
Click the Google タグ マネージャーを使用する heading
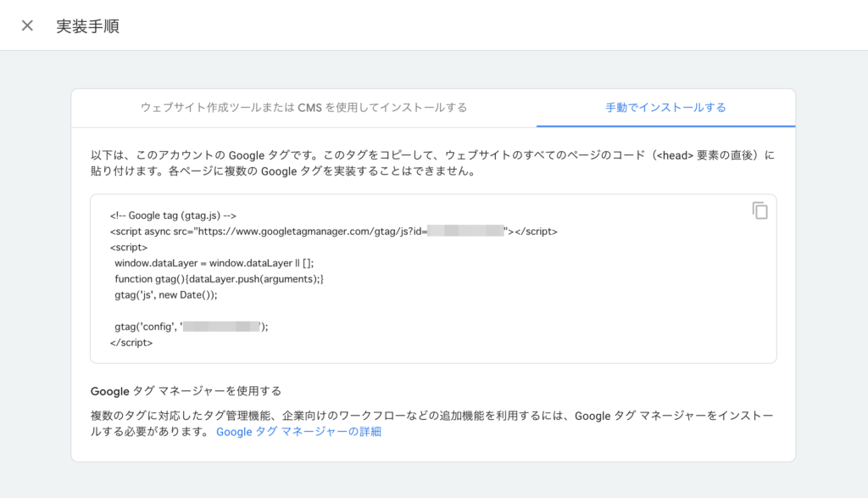click(186, 391)
